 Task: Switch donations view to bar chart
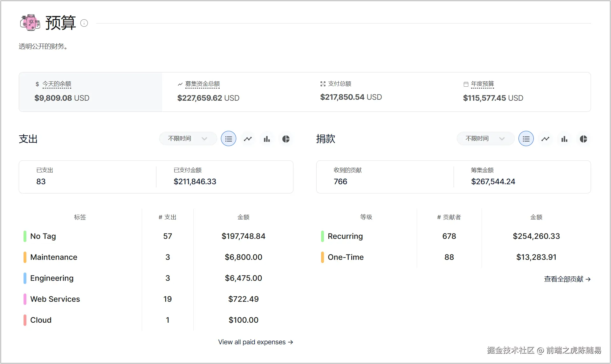[x=564, y=138]
